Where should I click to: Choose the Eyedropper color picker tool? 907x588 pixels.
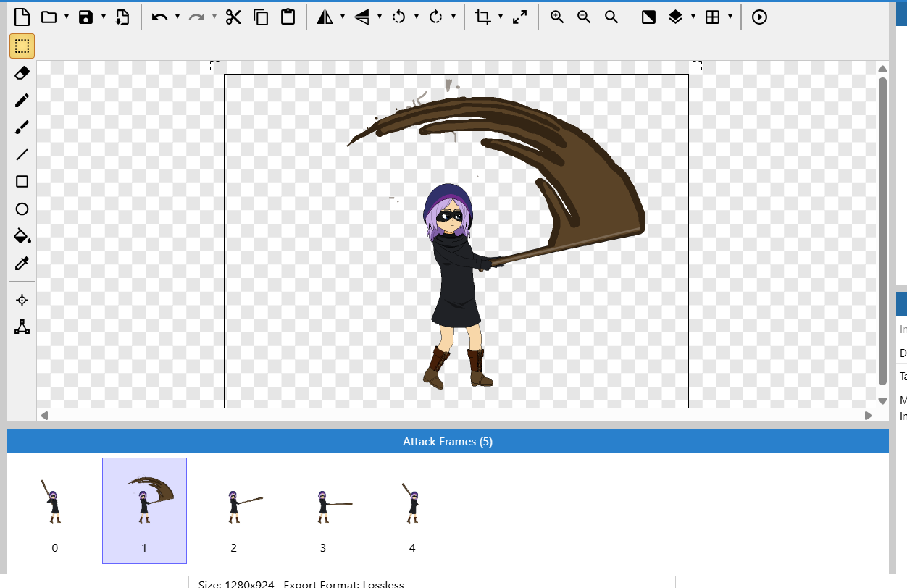click(22, 263)
